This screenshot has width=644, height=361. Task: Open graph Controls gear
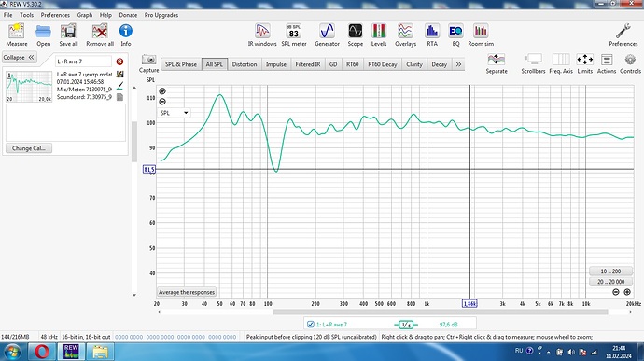[630, 63]
